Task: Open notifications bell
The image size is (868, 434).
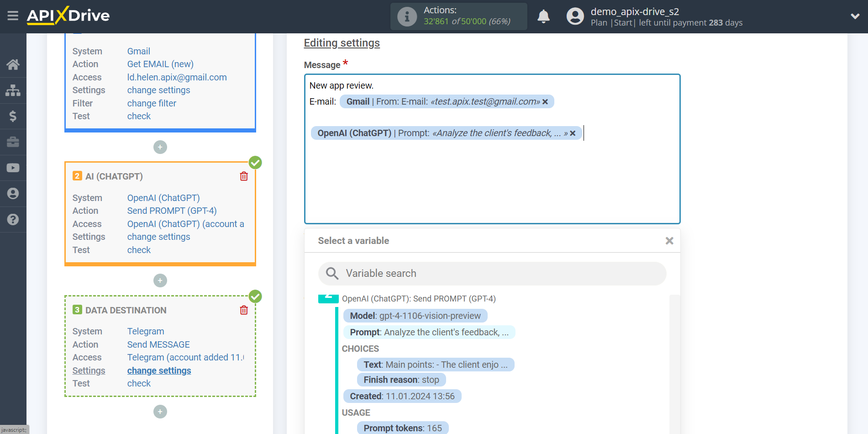Action: coord(543,16)
